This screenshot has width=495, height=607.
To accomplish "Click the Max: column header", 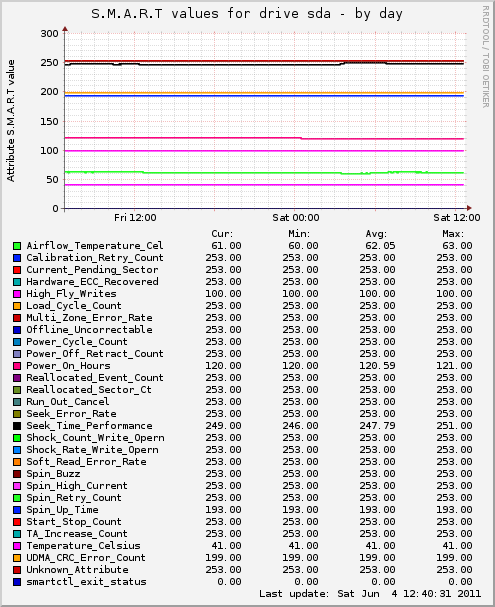I will point(453,234).
